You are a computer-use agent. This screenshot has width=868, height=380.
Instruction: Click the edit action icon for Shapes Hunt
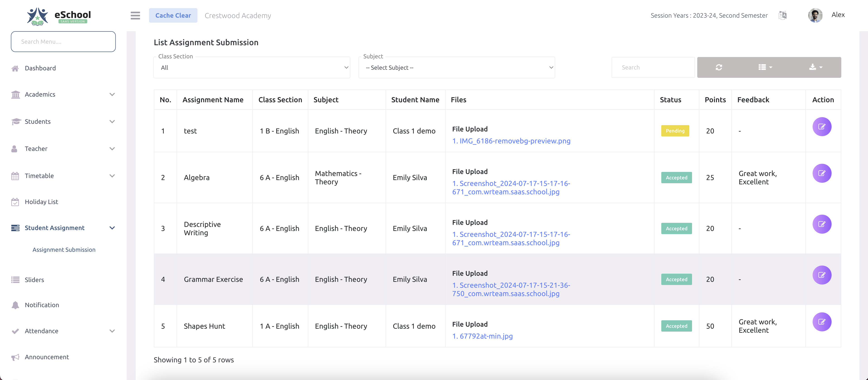pyautogui.click(x=822, y=322)
